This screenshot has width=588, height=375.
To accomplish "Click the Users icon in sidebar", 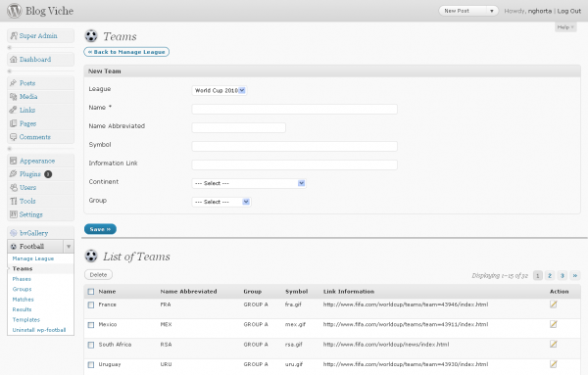I will (14, 187).
